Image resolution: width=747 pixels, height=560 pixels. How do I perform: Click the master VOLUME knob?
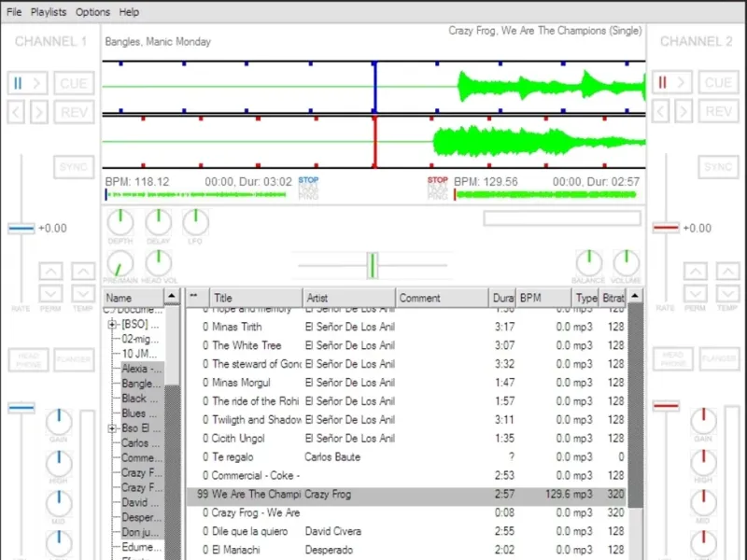627,263
